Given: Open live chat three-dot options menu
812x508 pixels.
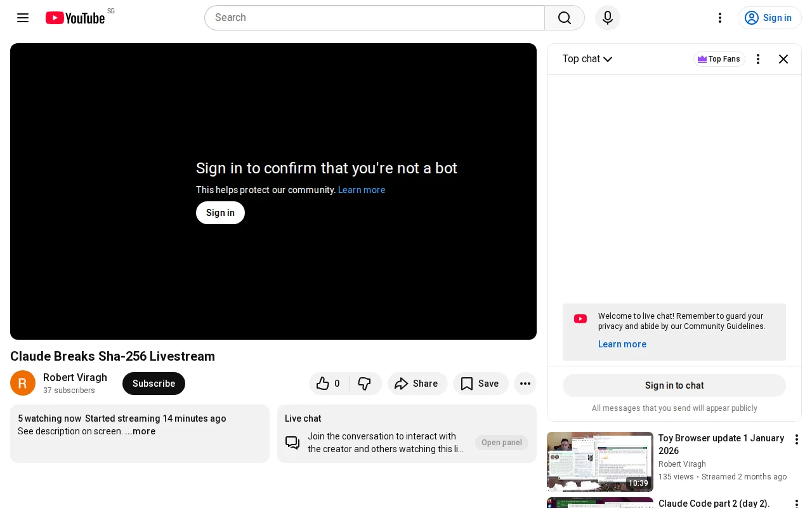Looking at the screenshot, I should pos(758,59).
